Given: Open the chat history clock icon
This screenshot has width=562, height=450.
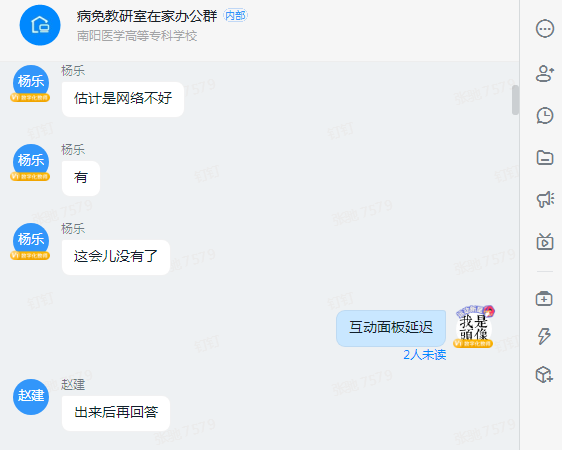Looking at the screenshot, I should coord(544,115).
